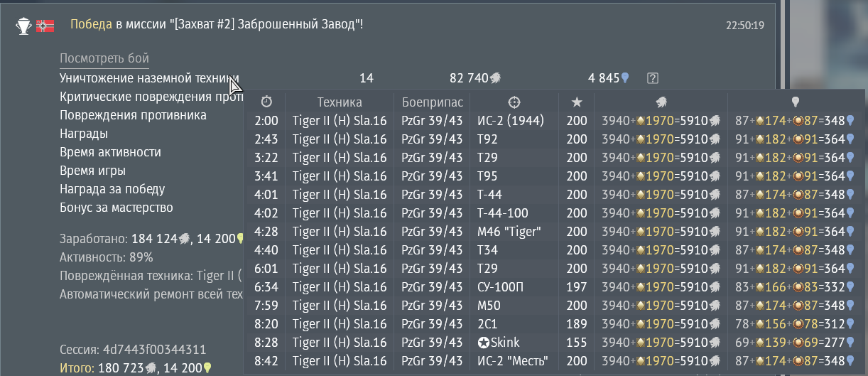Click the silver lion column header icon
868x376 pixels.
[x=661, y=102]
